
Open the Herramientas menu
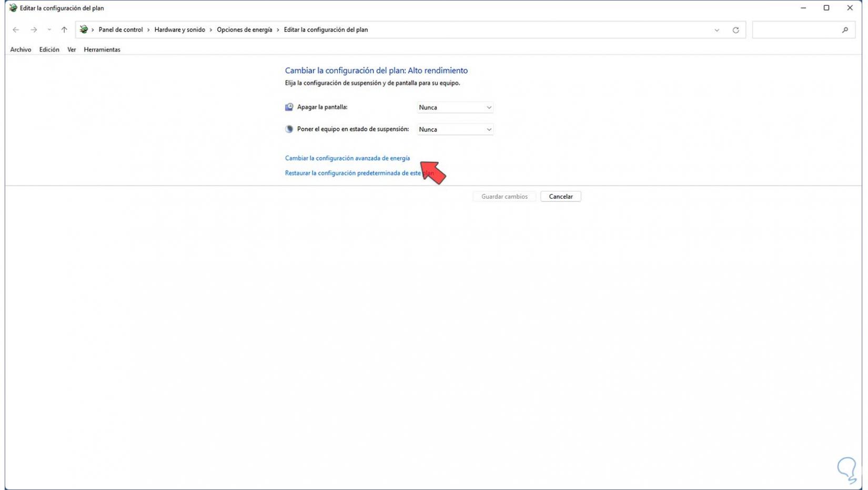point(102,49)
